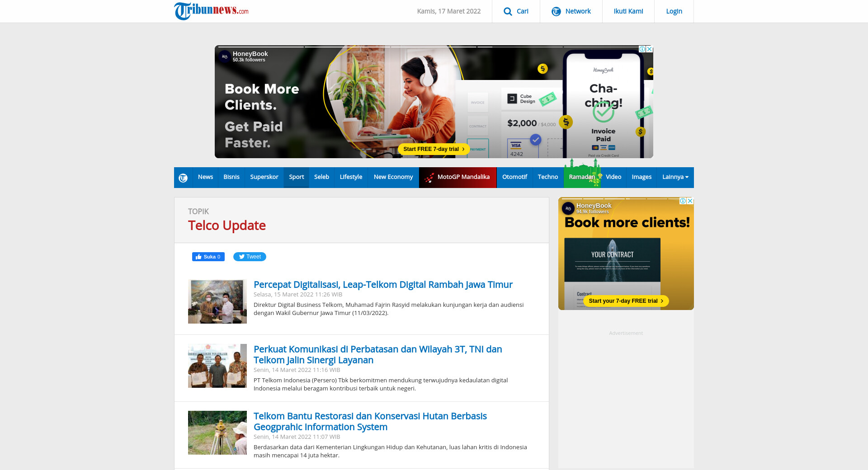The image size is (868, 470).
Task: Close the sidebar HoneyBook ad
Action: pos(690,201)
